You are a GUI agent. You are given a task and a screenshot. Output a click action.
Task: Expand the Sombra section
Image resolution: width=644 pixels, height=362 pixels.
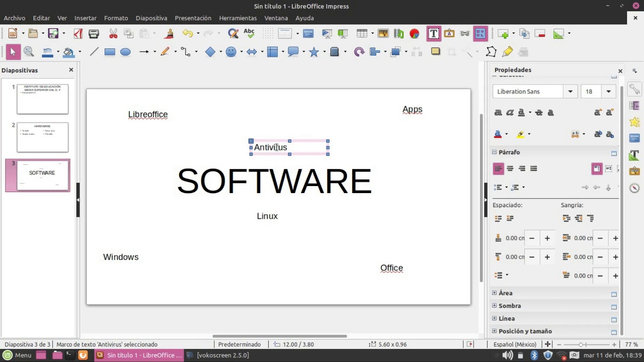pos(494,306)
